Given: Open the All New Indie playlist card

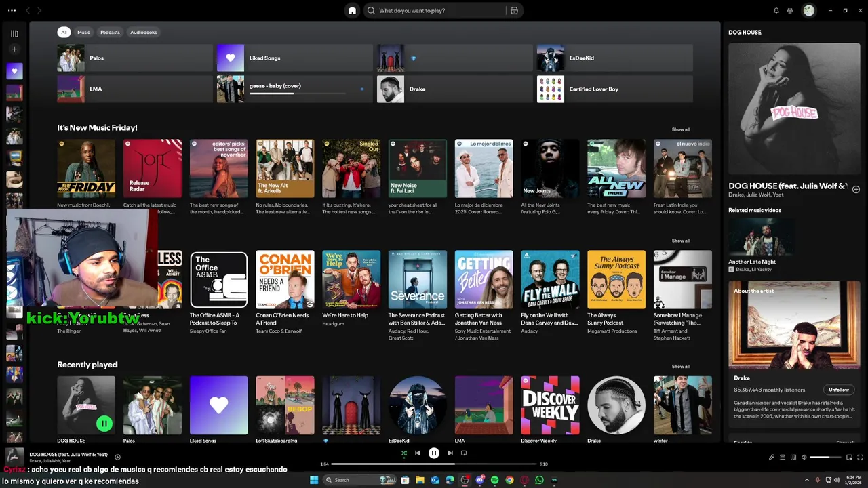Looking at the screenshot, I should click(x=616, y=178).
